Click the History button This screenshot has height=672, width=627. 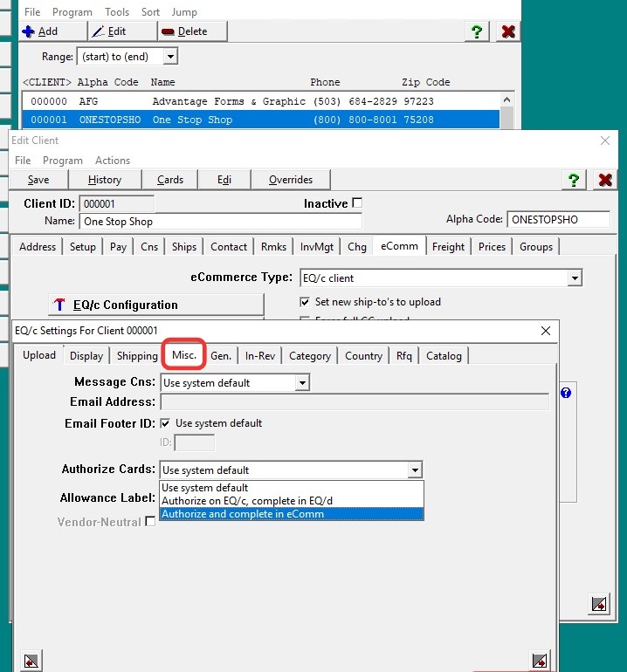(105, 180)
